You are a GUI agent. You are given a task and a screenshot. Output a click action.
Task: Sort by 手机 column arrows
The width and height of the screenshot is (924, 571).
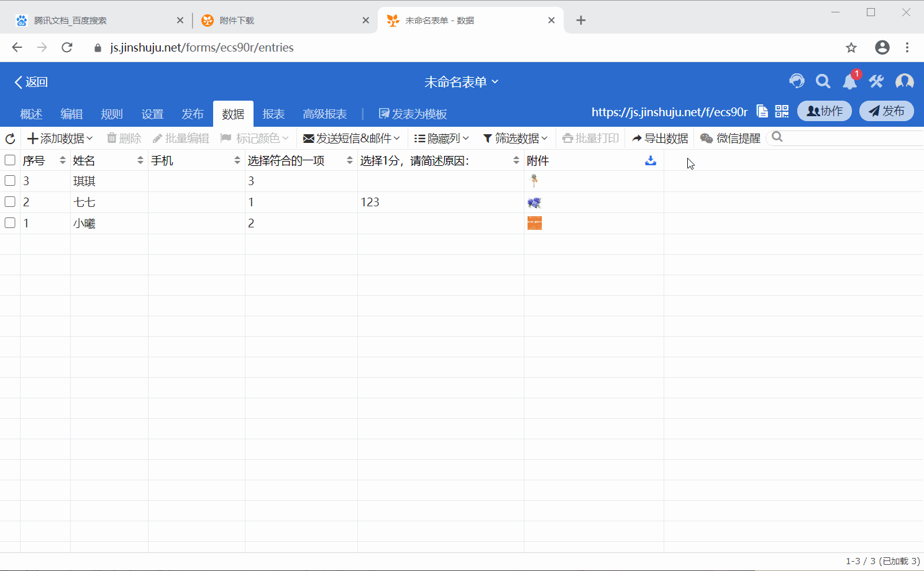(x=237, y=160)
